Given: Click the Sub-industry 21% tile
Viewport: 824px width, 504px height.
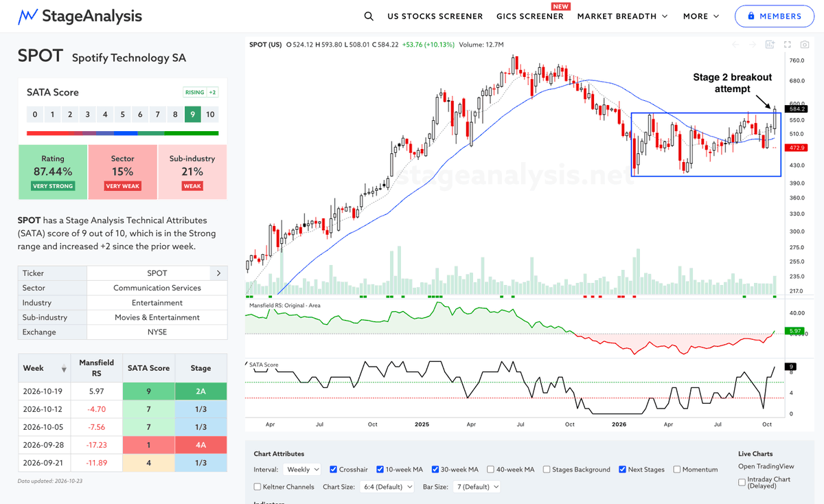Looking at the screenshot, I should tap(192, 172).
